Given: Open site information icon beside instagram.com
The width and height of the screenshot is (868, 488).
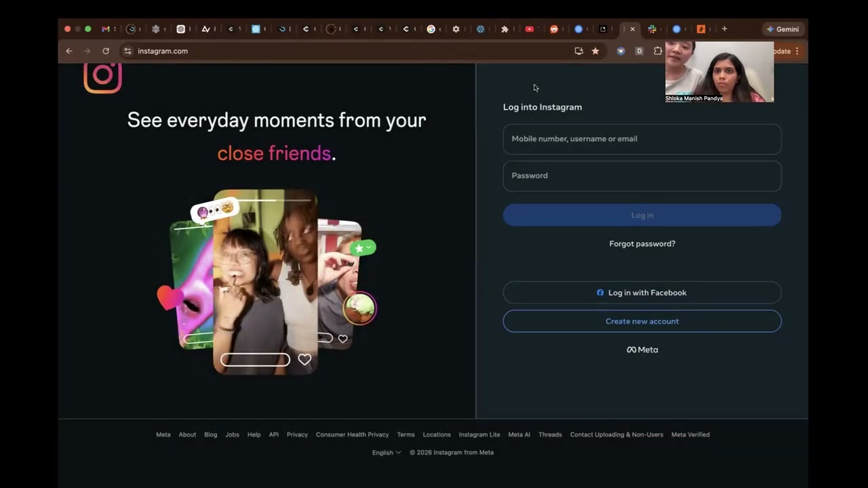Looking at the screenshot, I should (127, 51).
